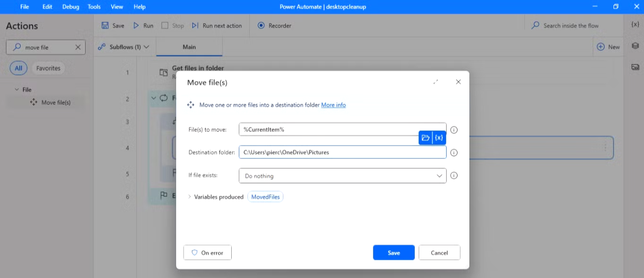Image resolution: width=644 pixels, height=278 pixels.
Task: Click the Cancel button
Action: [x=439, y=252]
